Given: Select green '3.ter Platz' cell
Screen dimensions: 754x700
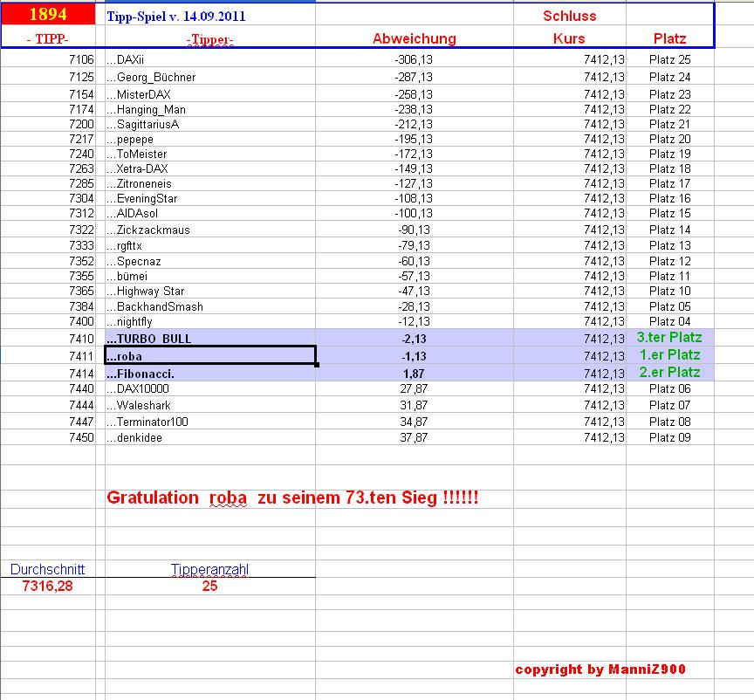Looking at the screenshot, I should pyautogui.click(x=669, y=337).
